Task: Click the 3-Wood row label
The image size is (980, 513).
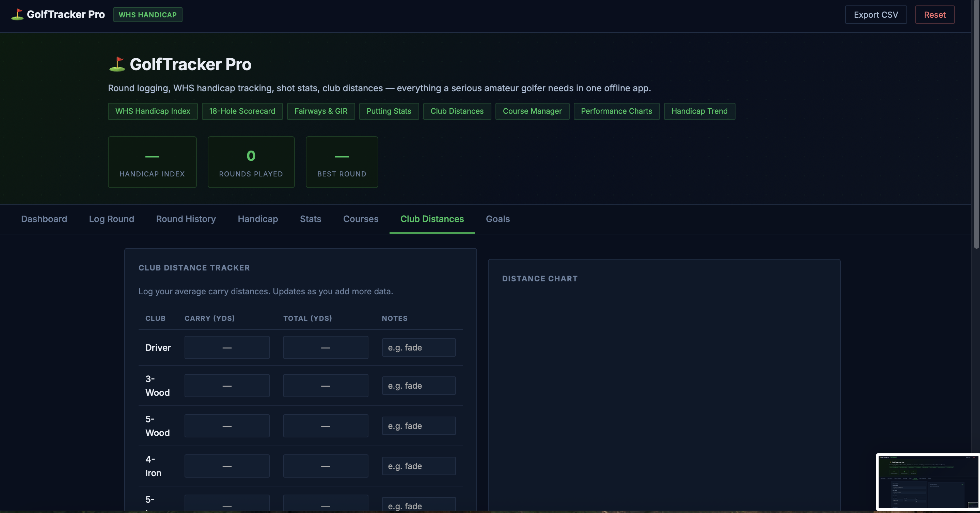Action: click(158, 386)
